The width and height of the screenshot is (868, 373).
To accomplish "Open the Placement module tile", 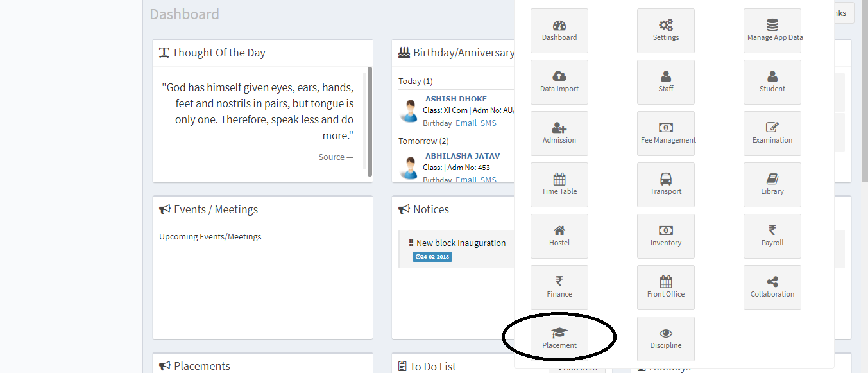I will [x=559, y=339].
